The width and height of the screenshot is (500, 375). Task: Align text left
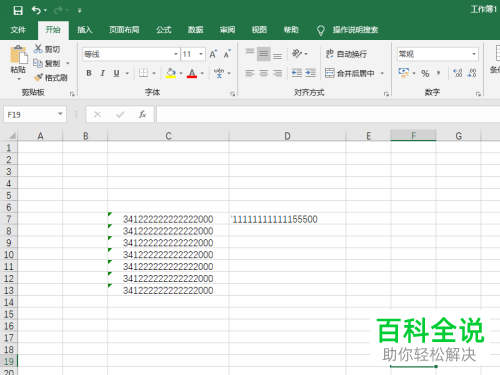tap(250, 73)
